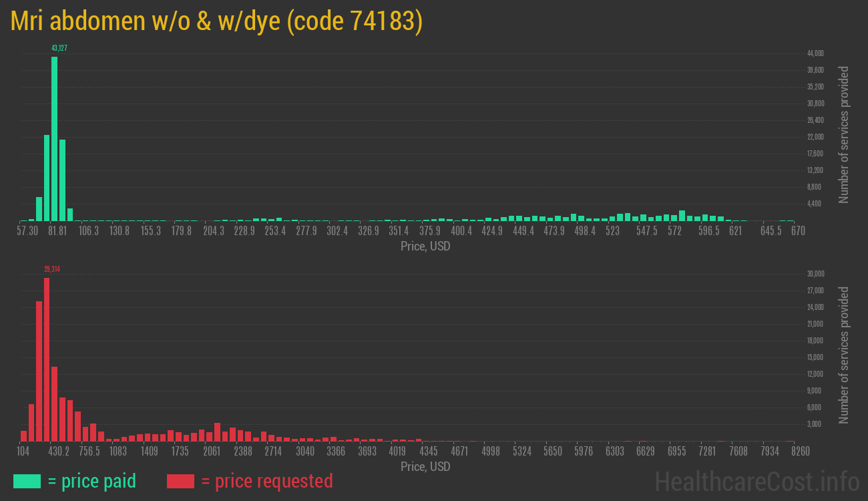The height and width of the screenshot is (501, 868).
Task: Select the tallest red bar labeled 29,314
Action: point(47,359)
